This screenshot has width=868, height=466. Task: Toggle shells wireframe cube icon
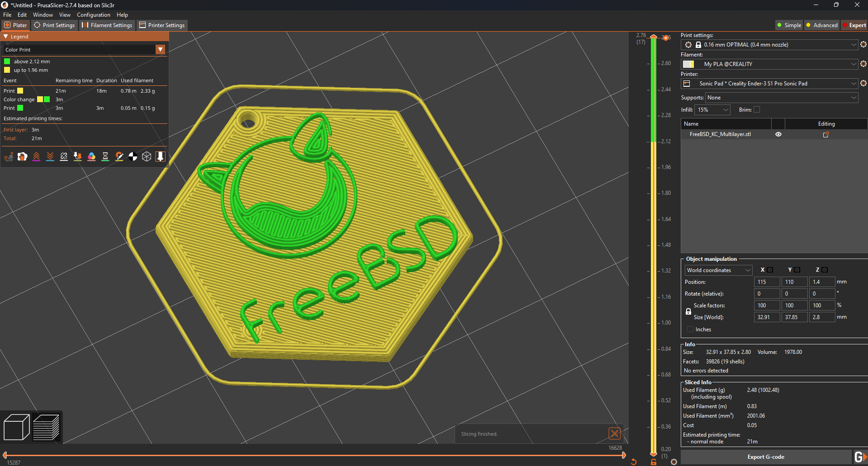pos(147,156)
